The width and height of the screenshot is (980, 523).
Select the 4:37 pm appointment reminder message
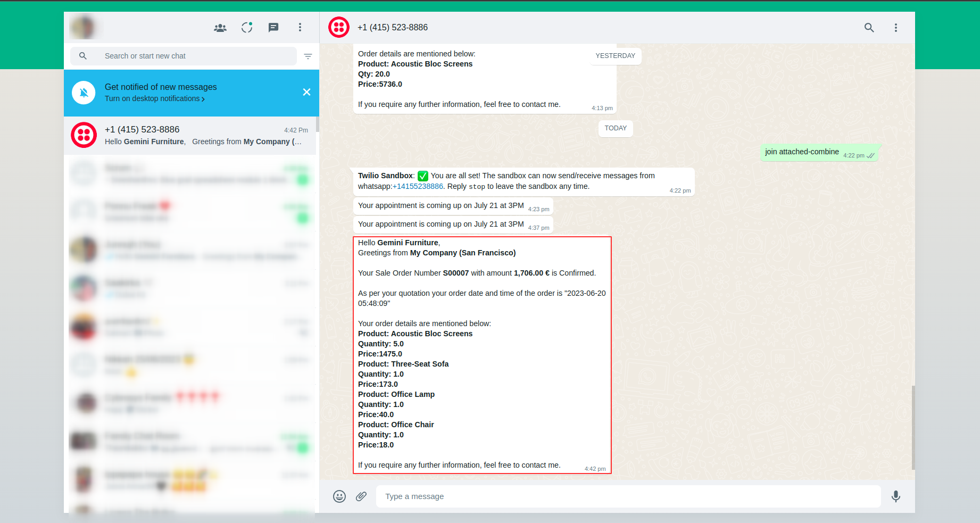[453, 225]
